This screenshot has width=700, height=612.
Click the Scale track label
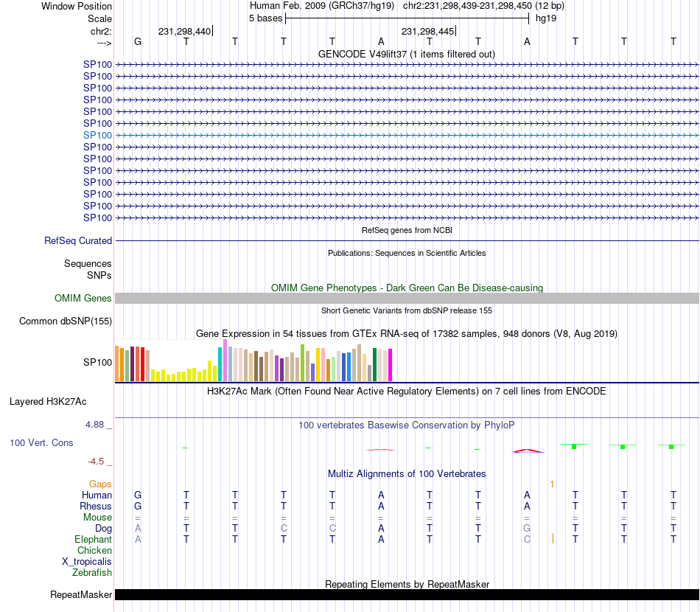coord(99,18)
